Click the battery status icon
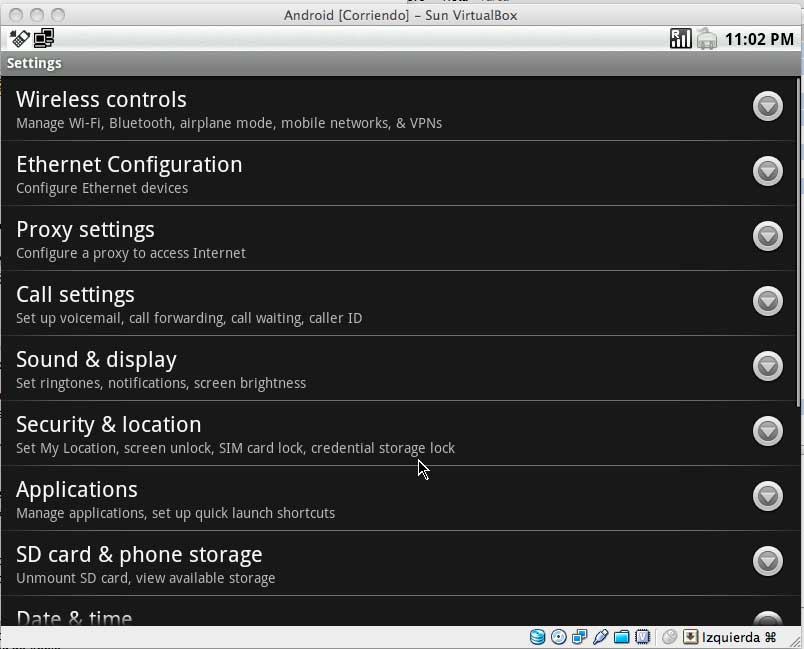This screenshot has height=649, width=804. coord(707,39)
